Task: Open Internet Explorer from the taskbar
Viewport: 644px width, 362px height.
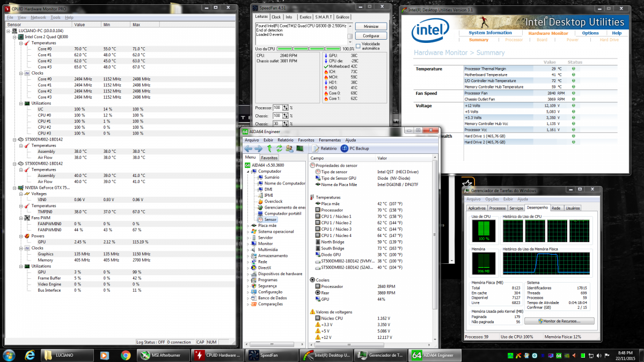Action: click(31, 355)
